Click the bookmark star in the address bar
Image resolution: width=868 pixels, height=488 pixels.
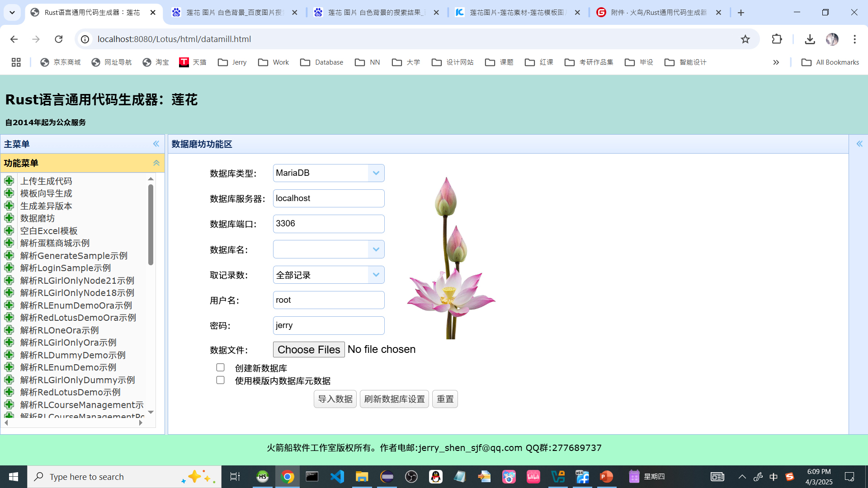click(x=745, y=39)
